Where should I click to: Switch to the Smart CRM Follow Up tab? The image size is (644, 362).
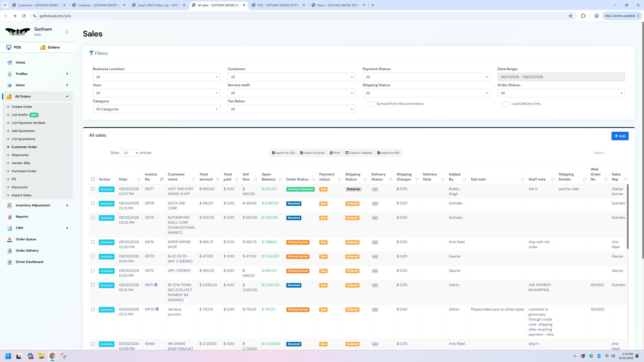159,5
